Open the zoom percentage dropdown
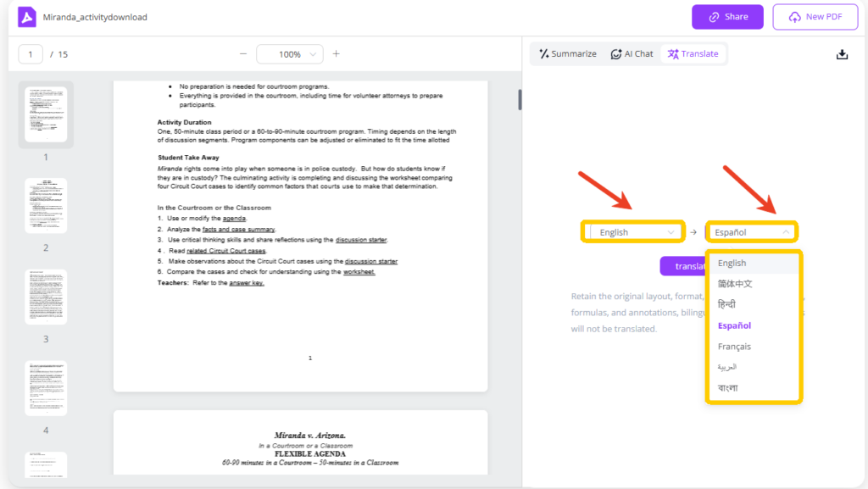 coord(289,53)
